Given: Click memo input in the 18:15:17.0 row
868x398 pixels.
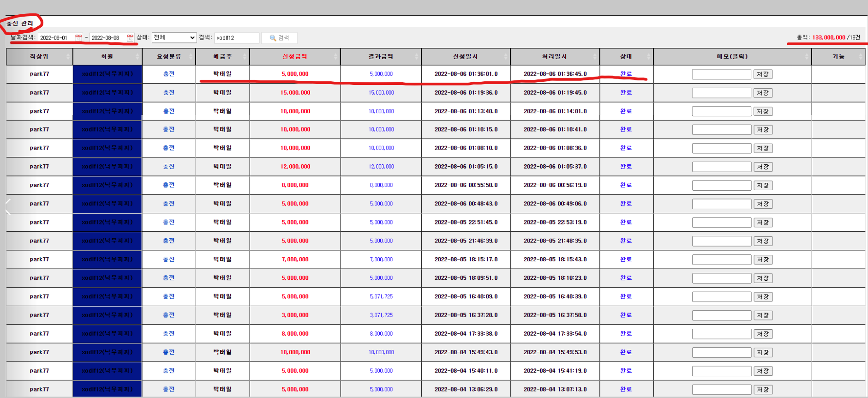Looking at the screenshot, I should coord(722,259).
